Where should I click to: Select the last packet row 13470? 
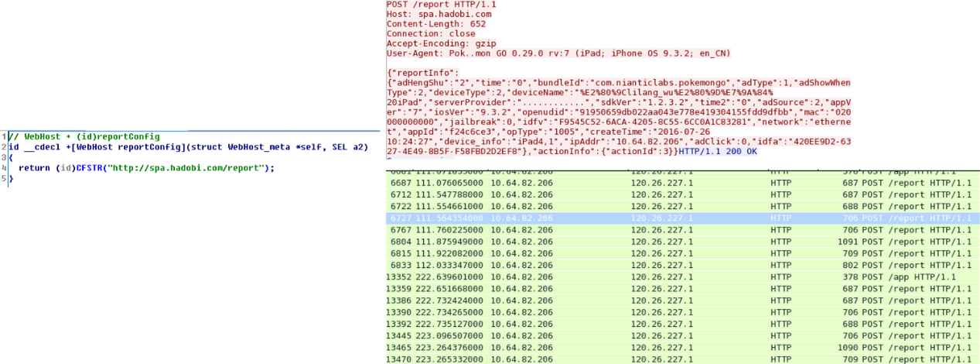coord(681,359)
